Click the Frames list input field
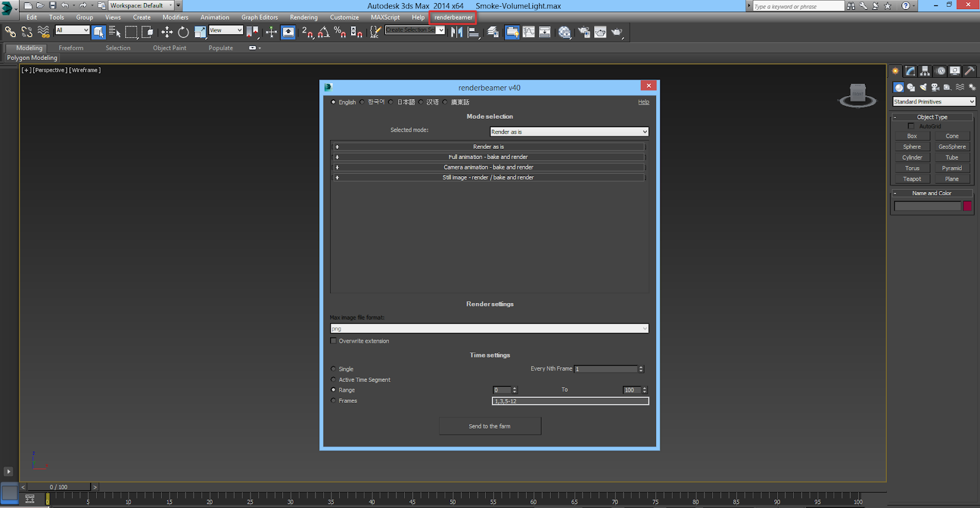Screen dimensions: 980x508 (570, 401)
